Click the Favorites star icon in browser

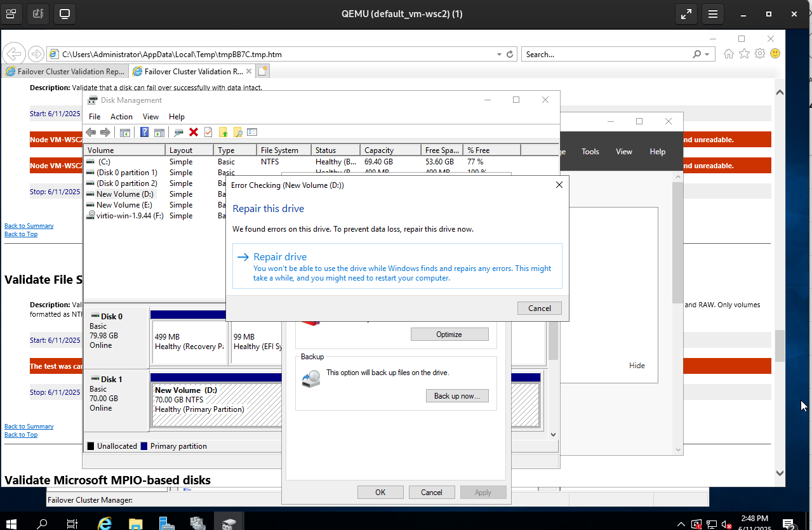[x=744, y=54]
